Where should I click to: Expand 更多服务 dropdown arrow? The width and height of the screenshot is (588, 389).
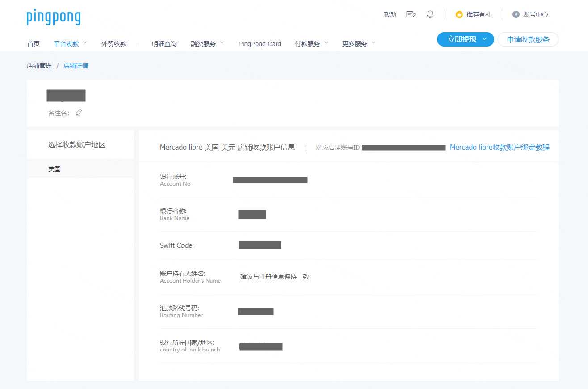(374, 43)
